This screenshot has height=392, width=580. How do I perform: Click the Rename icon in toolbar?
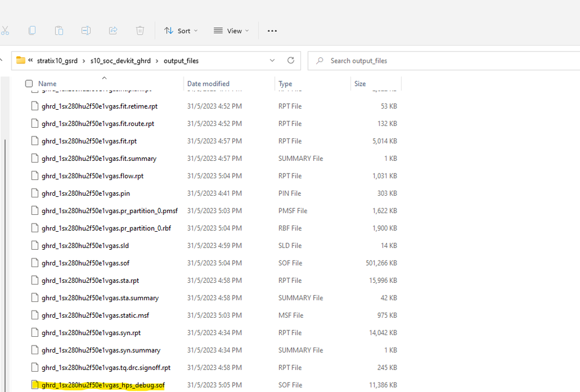(86, 30)
